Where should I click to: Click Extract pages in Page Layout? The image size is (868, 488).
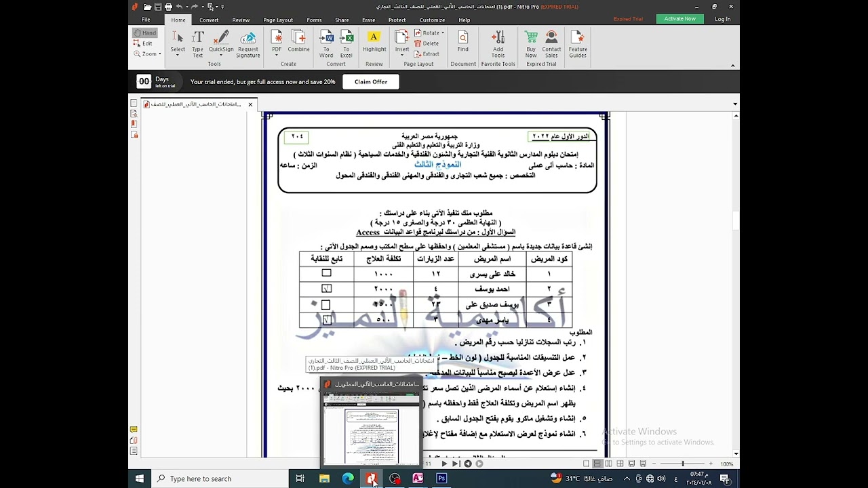coord(427,54)
